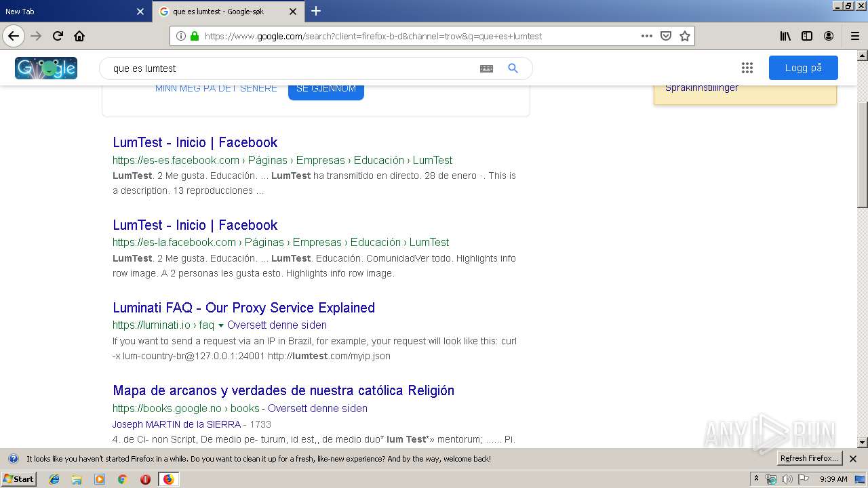Open the media player taskbar icon
The image size is (868, 488).
100,479
